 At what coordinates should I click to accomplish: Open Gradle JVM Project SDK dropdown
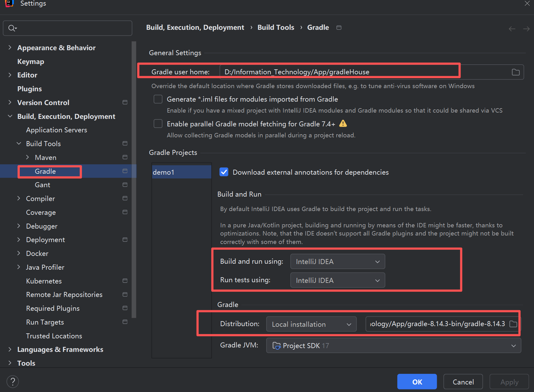click(394, 346)
